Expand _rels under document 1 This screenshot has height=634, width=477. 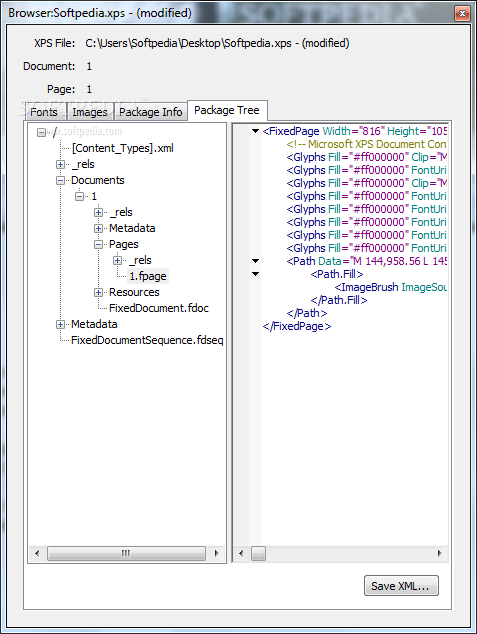[x=98, y=212]
